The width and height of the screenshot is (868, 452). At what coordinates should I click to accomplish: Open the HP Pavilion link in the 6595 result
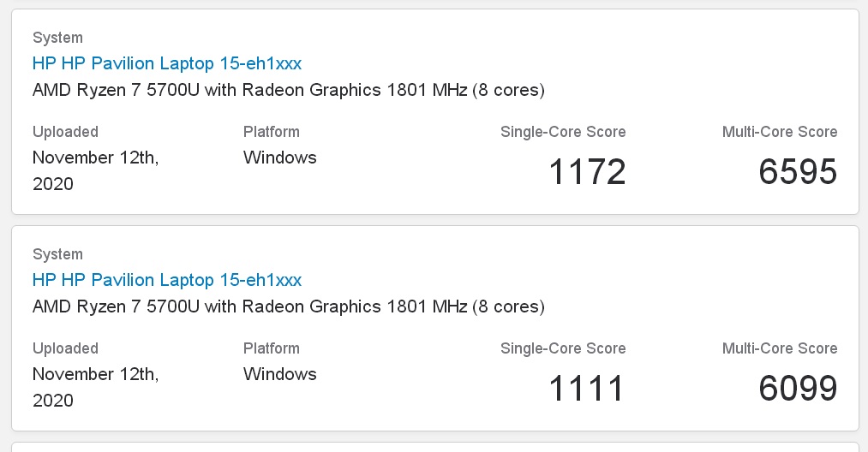pos(166,63)
